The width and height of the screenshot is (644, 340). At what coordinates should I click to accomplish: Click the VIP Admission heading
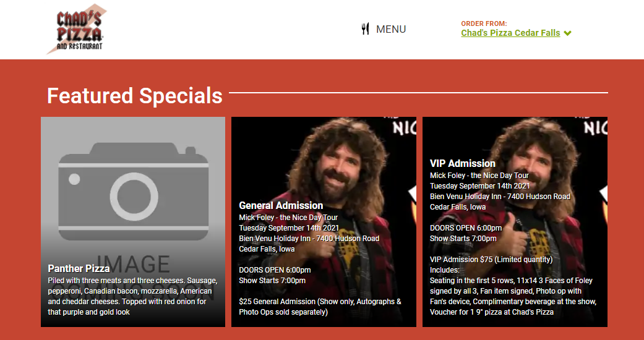pyautogui.click(x=463, y=163)
